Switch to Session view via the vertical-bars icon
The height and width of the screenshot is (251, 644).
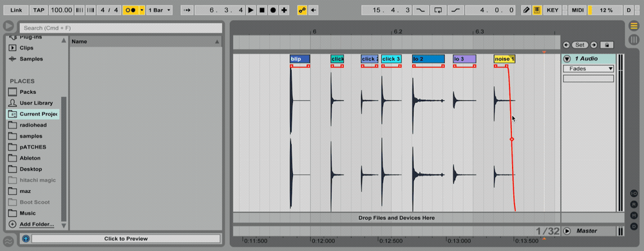pos(634,39)
